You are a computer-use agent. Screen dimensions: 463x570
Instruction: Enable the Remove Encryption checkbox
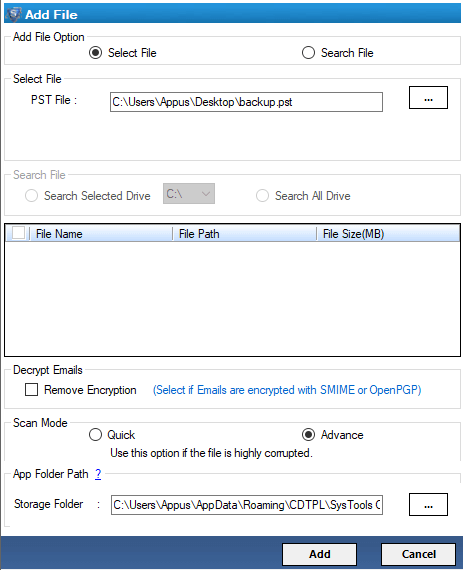click(31, 390)
